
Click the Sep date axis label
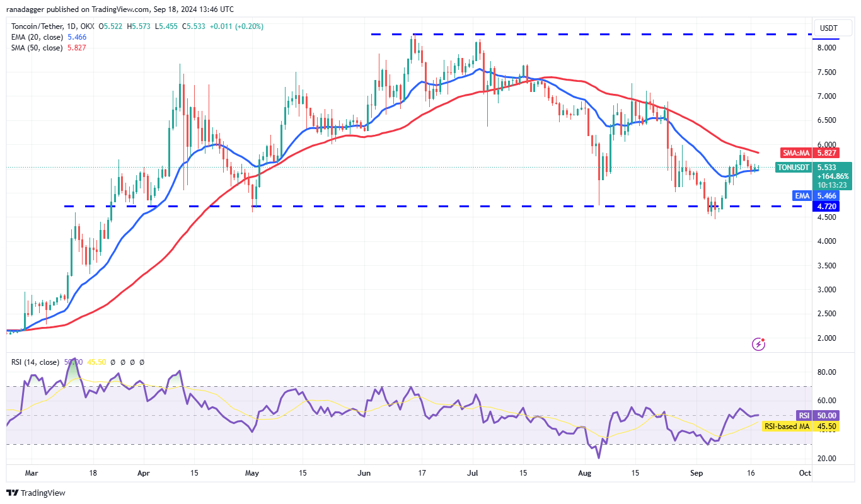pos(696,472)
